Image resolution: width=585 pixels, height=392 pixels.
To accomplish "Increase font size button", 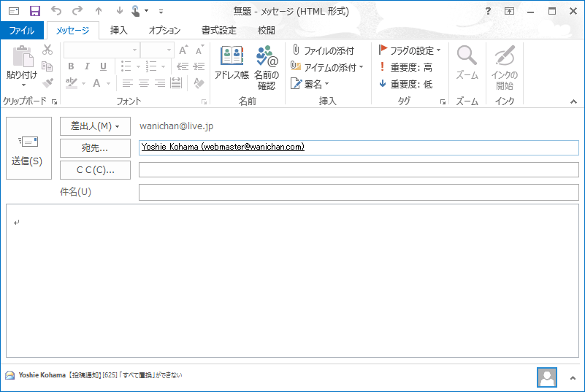I will coord(183,50).
